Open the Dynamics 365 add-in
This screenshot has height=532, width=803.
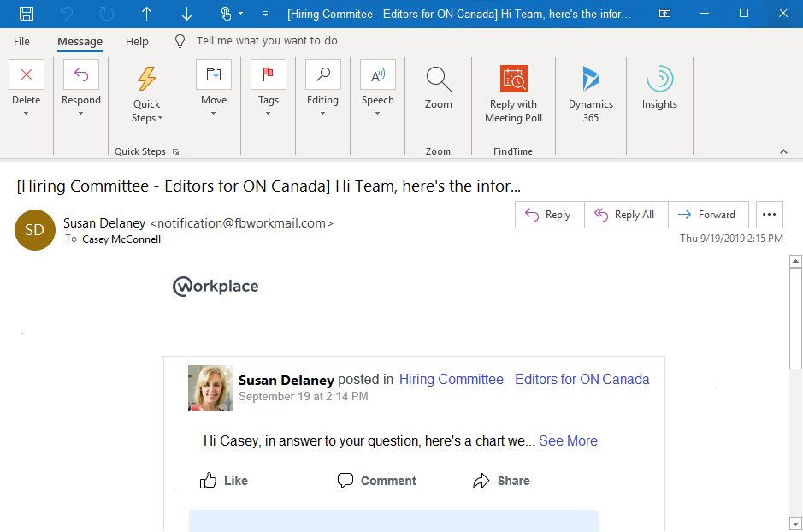tap(590, 80)
